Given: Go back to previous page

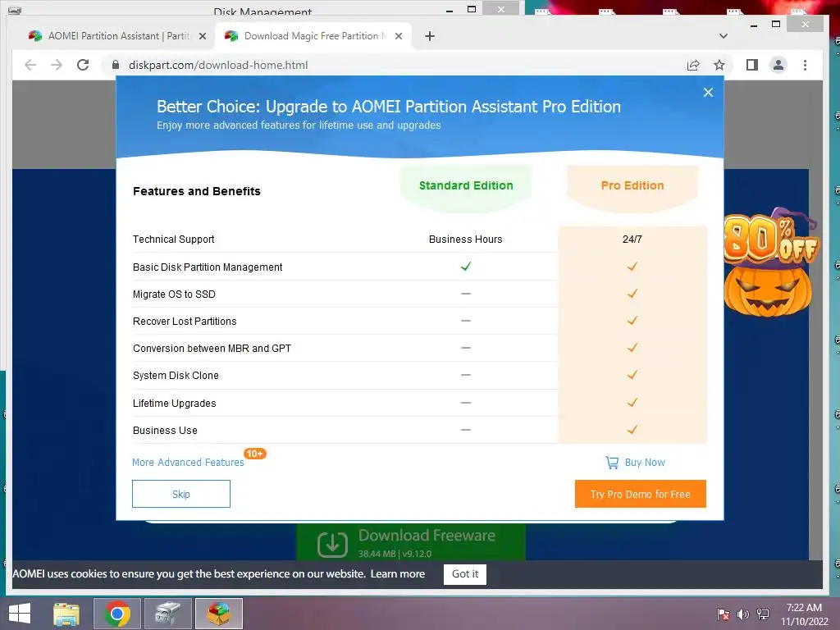Looking at the screenshot, I should pos(30,65).
